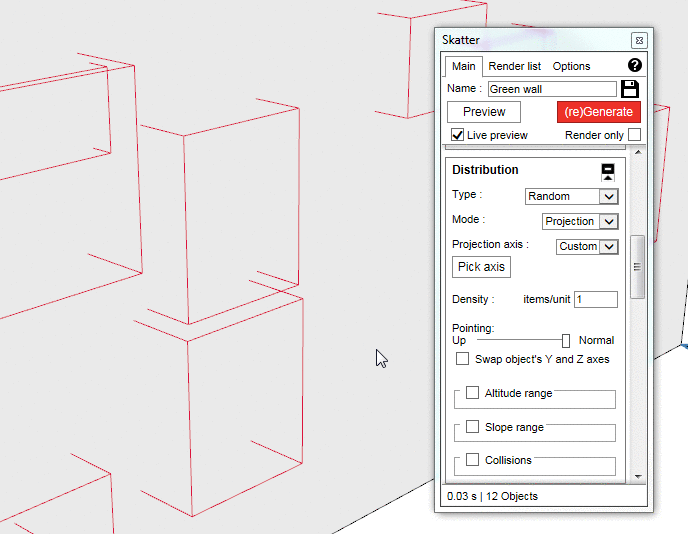Expand the Projection axis Custom dropdown
The height and width of the screenshot is (534, 688).
point(588,246)
